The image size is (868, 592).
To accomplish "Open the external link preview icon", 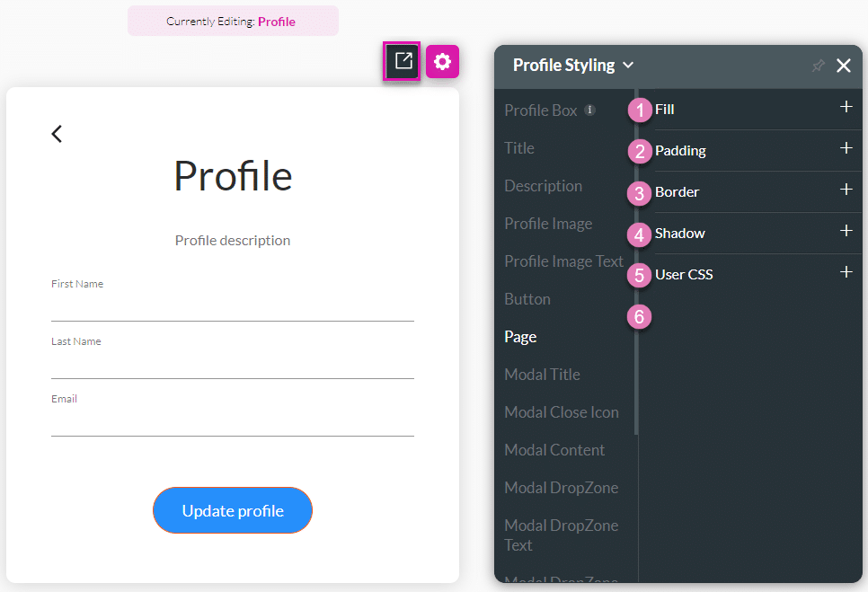I will click(x=402, y=61).
